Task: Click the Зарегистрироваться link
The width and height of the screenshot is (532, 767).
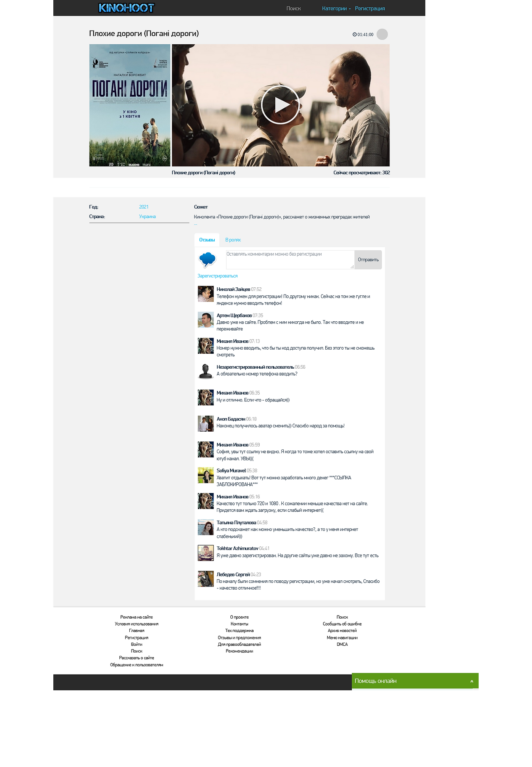Action: 217,276
